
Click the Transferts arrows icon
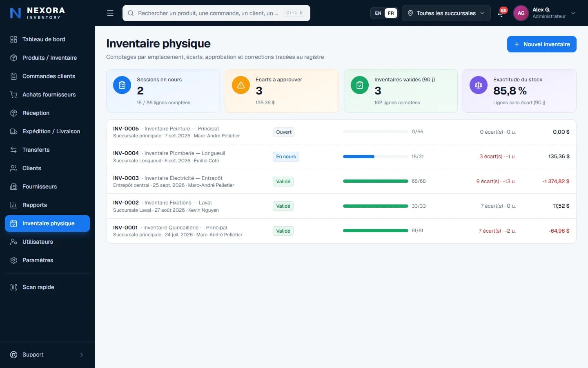click(x=13, y=150)
